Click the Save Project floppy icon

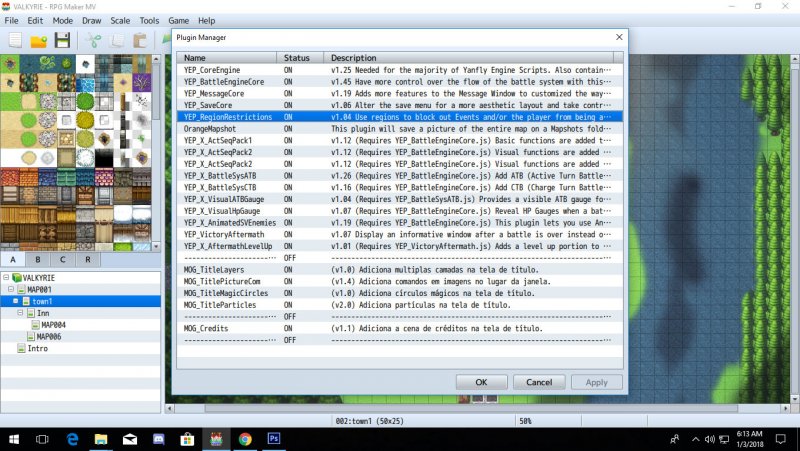click(62, 40)
